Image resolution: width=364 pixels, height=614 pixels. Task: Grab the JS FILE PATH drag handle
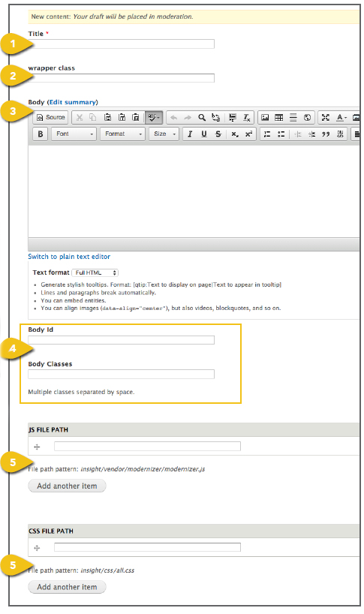coord(38,447)
